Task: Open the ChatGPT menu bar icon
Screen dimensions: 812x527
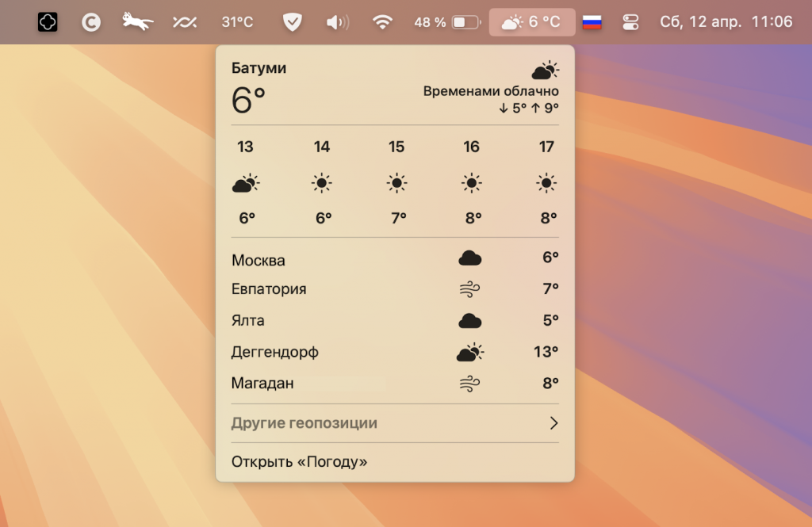Action: point(48,21)
